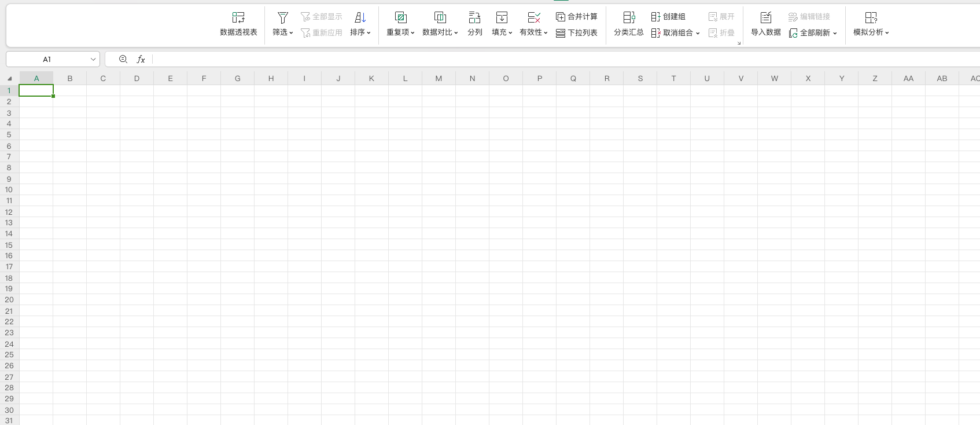This screenshot has height=425, width=980.
Task: Click the 创建组 create group button
Action: 668,17
